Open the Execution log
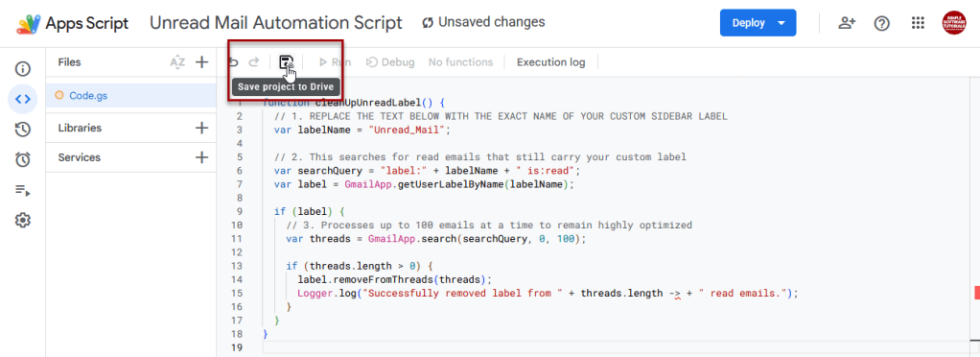The height and width of the screenshot is (357, 980). 550,62
